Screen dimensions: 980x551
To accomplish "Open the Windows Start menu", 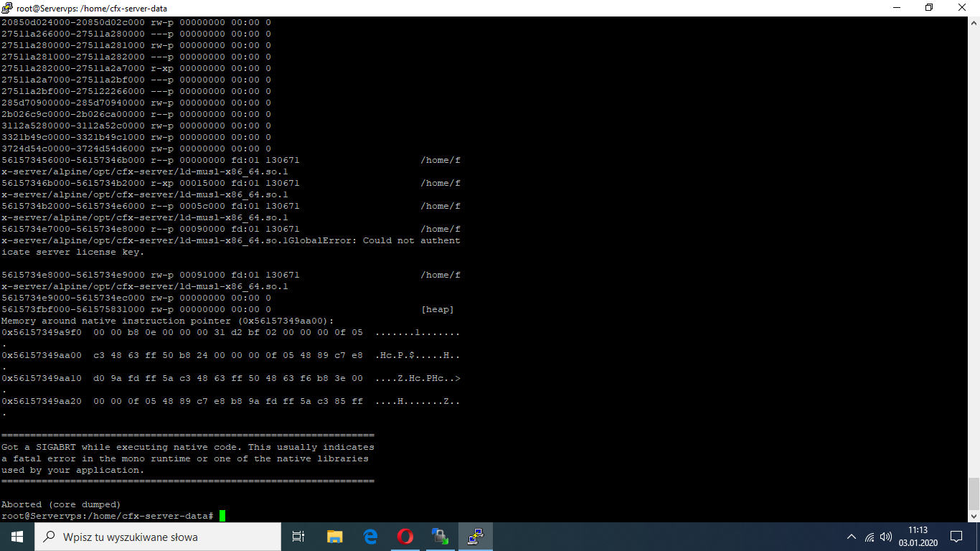I will [17, 537].
